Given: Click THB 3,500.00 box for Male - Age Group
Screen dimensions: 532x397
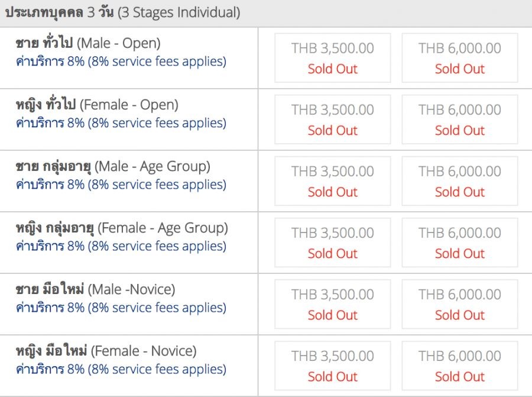Looking at the screenshot, I should (332, 181).
